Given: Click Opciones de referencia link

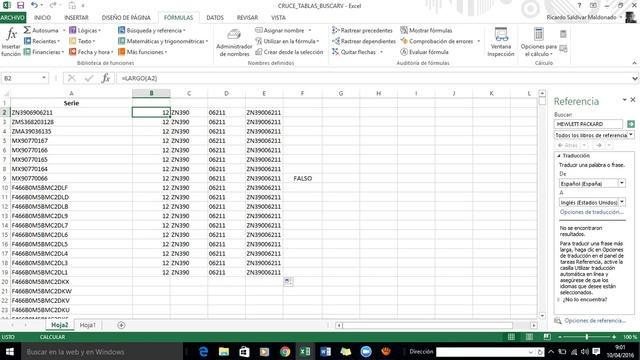Looking at the screenshot, I should (x=595, y=320).
